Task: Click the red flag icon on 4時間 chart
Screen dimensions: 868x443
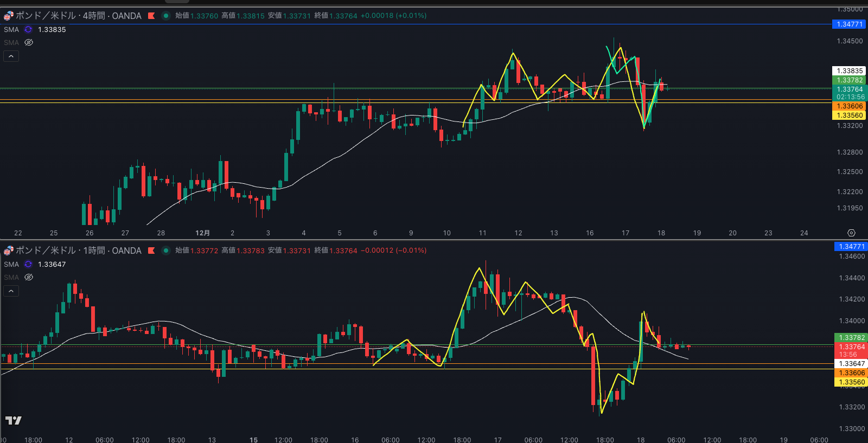Action: (151, 16)
